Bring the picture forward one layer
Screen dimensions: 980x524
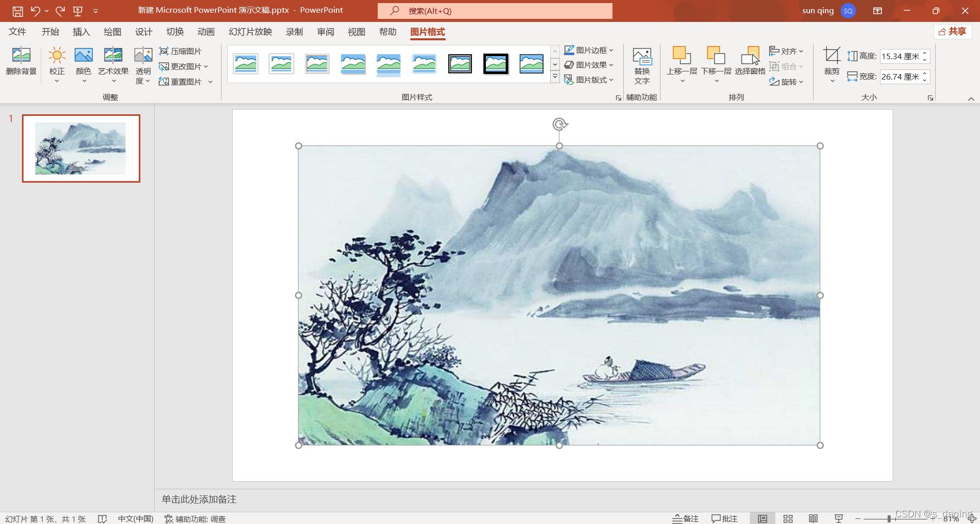680,62
